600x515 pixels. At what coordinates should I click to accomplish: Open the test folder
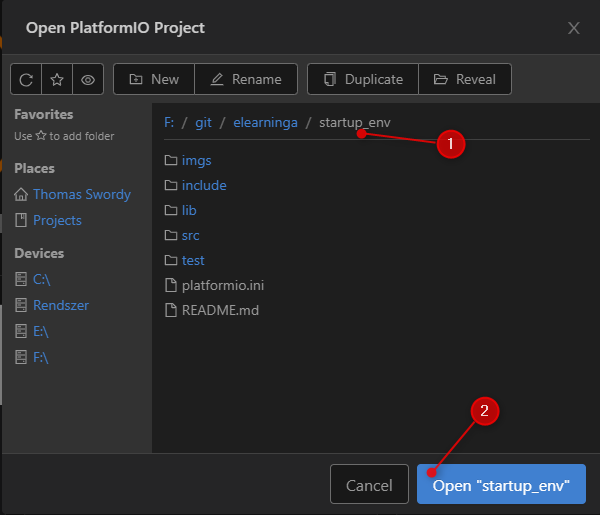coord(193,260)
